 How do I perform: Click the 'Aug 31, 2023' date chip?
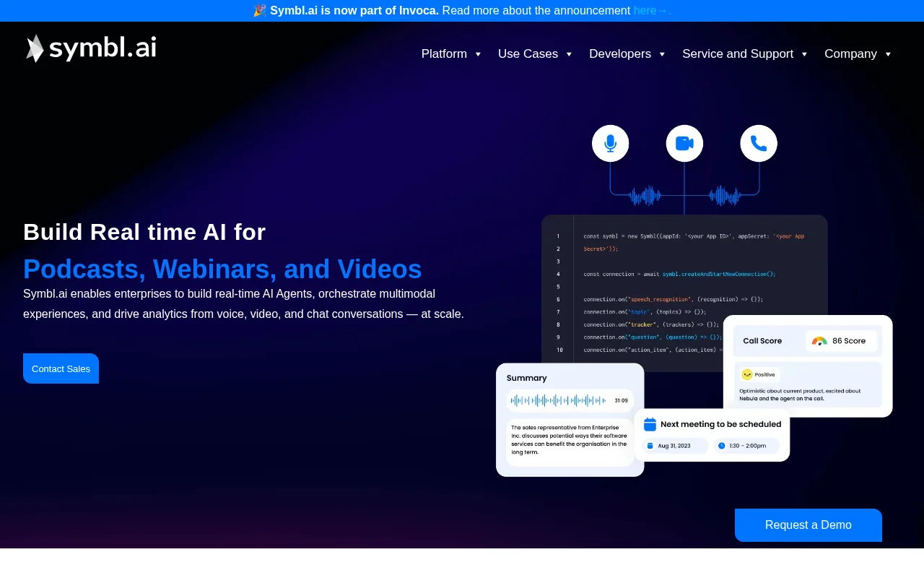point(674,446)
